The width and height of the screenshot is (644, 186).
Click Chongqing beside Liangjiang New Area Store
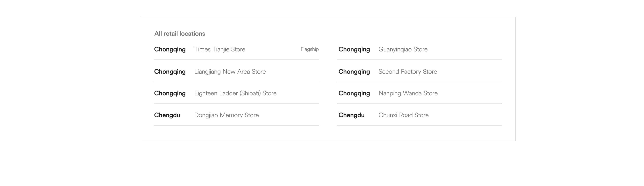[170, 72]
